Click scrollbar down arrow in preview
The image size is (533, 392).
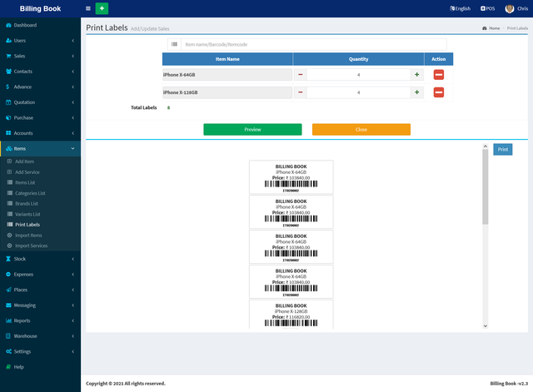coord(486,325)
